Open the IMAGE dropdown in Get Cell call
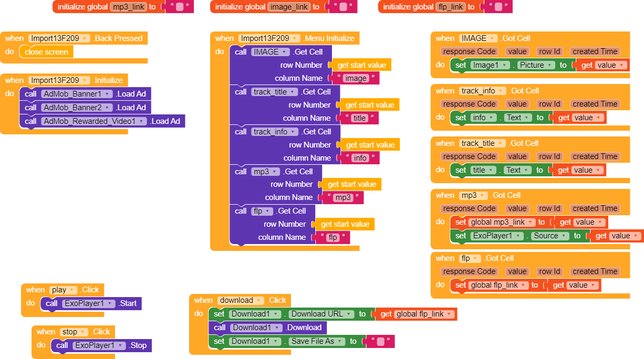Viewport: 644px width, 359px height. [271, 52]
